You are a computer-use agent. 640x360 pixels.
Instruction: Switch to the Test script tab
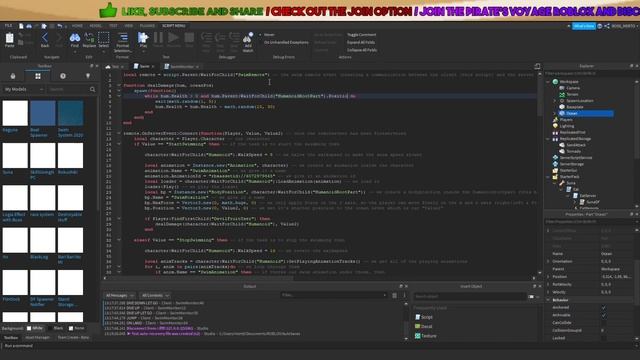pyautogui.click(x=115, y=67)
